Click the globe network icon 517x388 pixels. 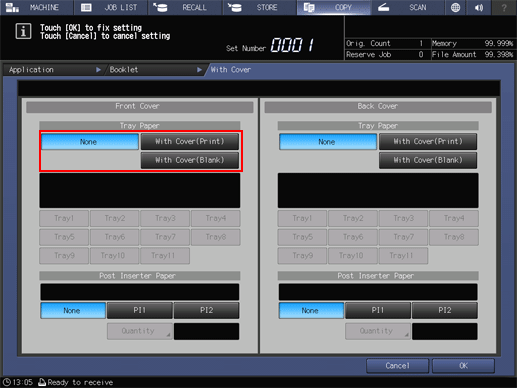[455, 7]
